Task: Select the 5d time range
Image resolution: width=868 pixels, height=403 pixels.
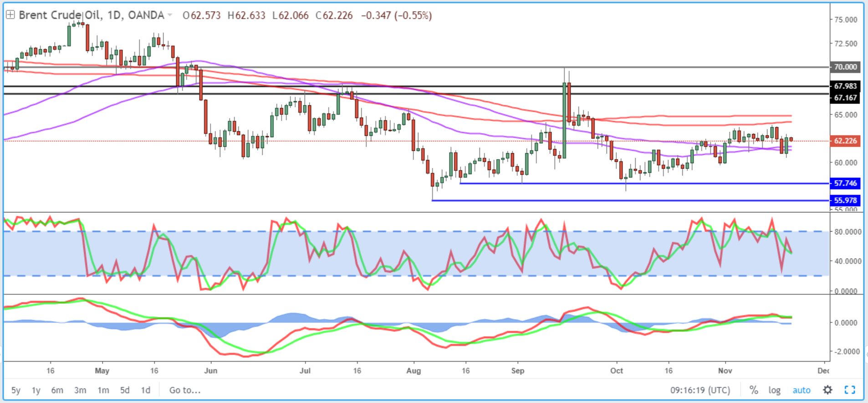Action: point(125,390)
